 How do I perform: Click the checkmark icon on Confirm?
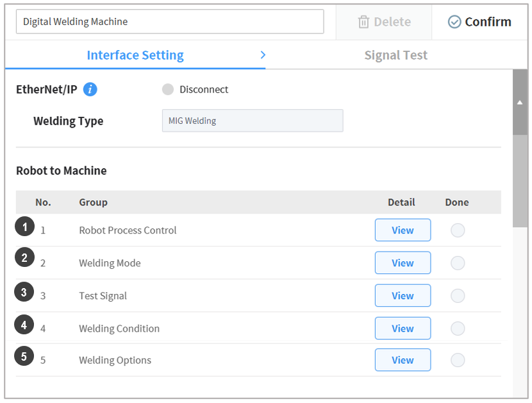pyautogui.click(x=454, y=22)
